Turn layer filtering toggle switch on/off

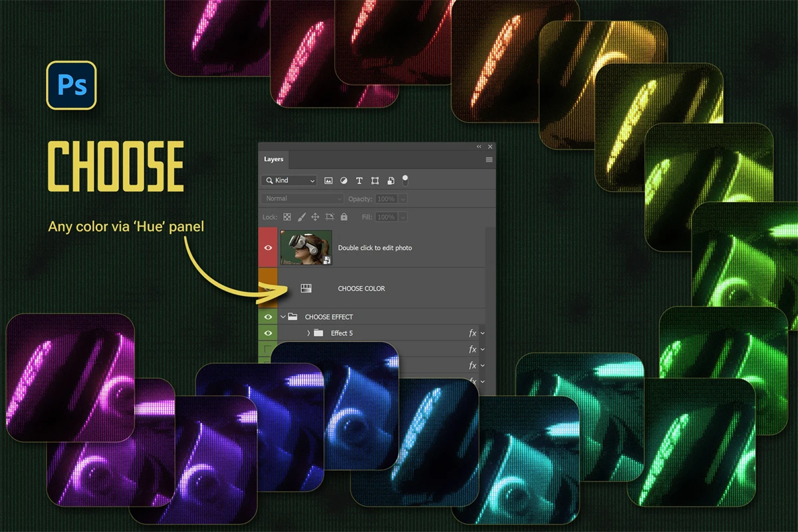coord(405,180)
